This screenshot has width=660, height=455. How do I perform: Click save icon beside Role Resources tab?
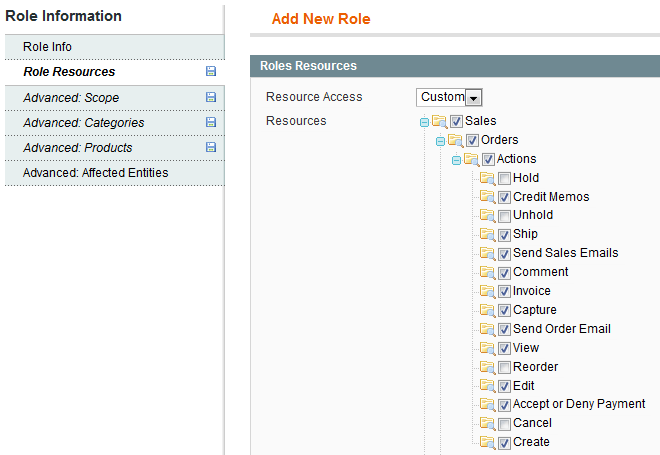(x=211, y=71)
